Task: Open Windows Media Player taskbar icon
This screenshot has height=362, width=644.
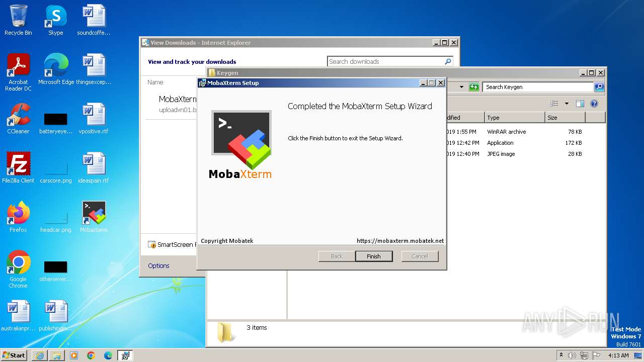Action: (74, 355)
